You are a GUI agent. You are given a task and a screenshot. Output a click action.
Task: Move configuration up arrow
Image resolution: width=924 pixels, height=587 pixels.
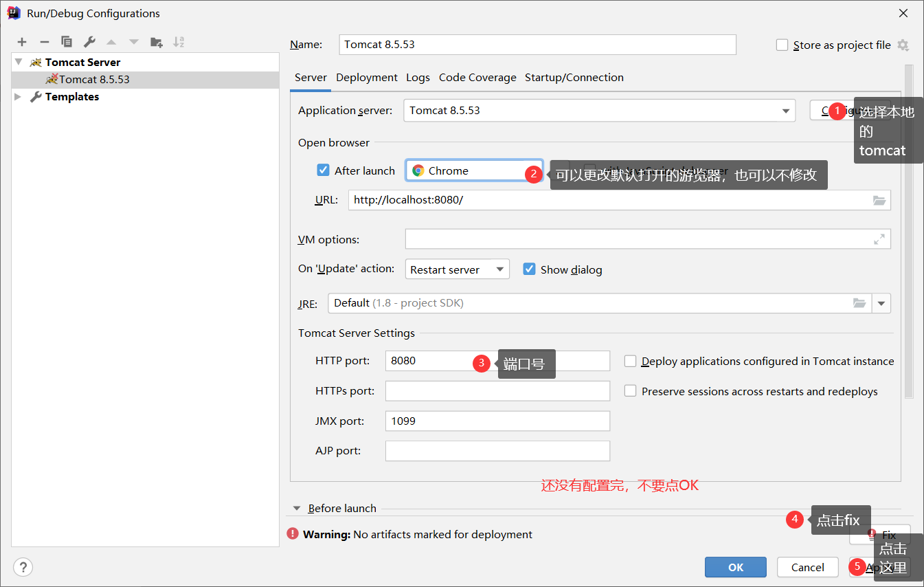point(111,42)
